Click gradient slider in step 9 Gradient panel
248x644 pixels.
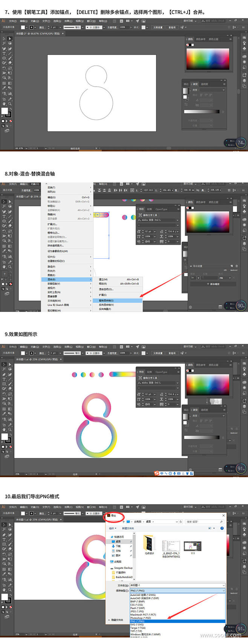202,437
